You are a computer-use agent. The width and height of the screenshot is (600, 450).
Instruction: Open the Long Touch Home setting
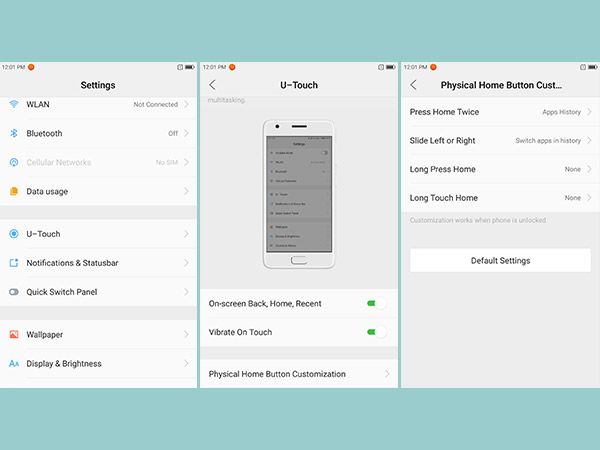[x=589, y=198]
